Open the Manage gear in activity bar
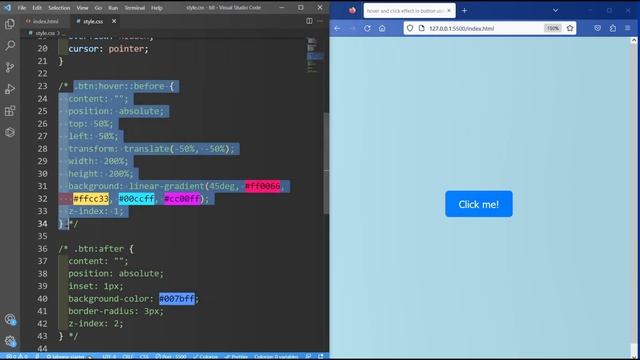This screenshot has height=360, width=640. click(10, 340)
